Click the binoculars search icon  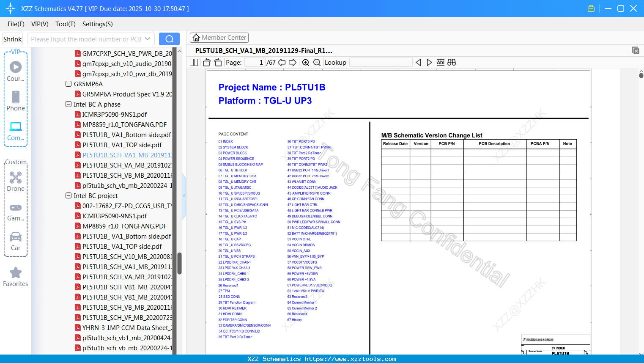452,63
